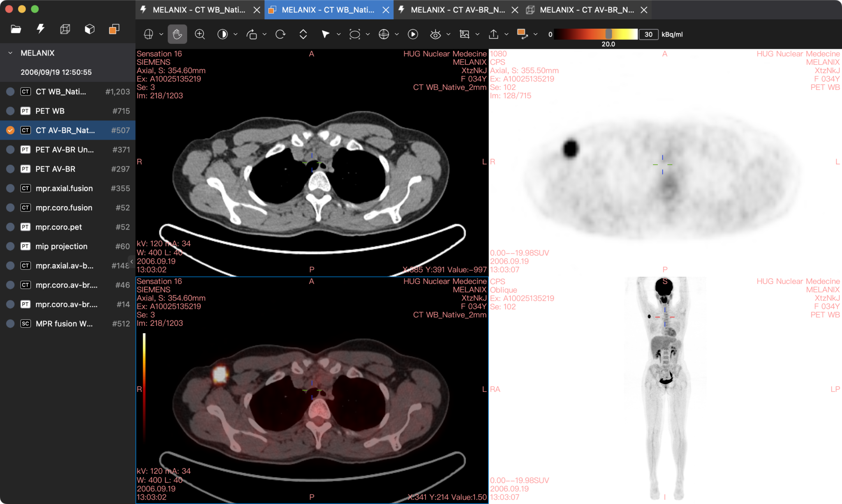Toggle the PET WB series selection circle
This screenshot has width=842, height=504.
pos(10,111)
